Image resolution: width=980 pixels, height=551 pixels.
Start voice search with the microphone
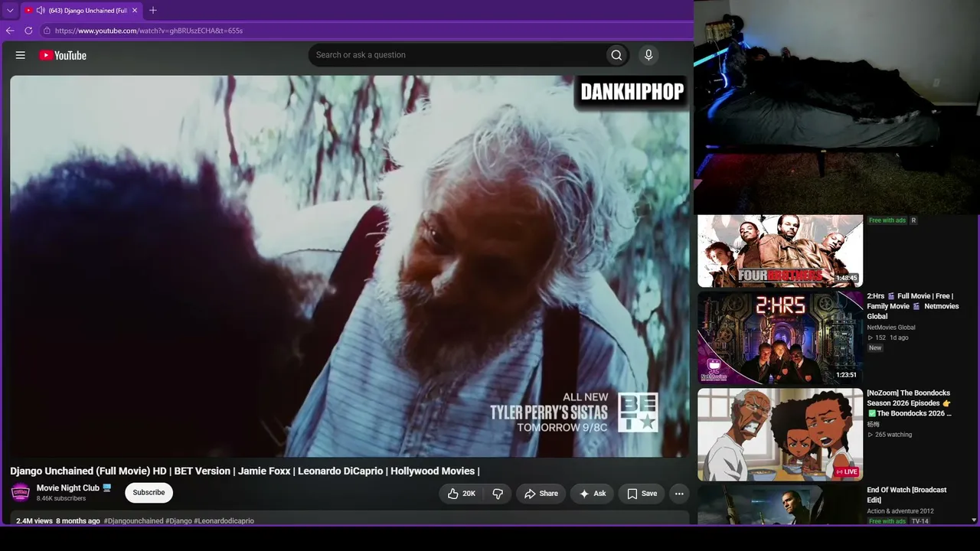[x=648, y=55]
